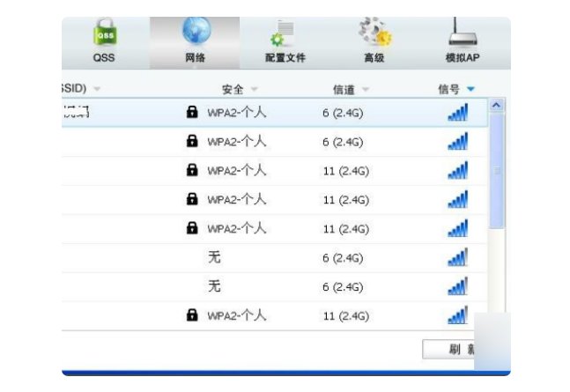Click the scrollbar track below the thumb

(x=497, y=270)
